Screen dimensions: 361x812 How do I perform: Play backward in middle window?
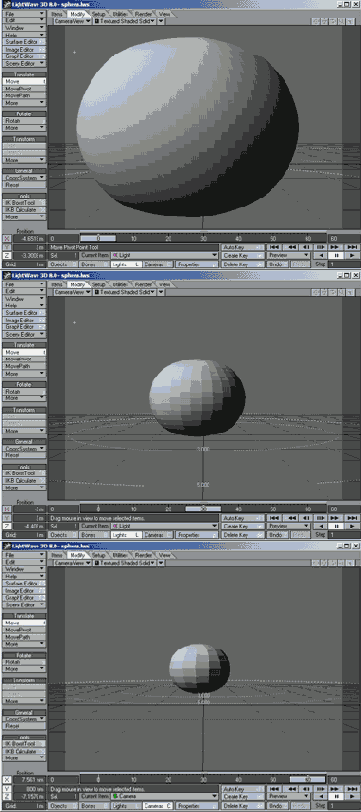click(x=322, y=526)
